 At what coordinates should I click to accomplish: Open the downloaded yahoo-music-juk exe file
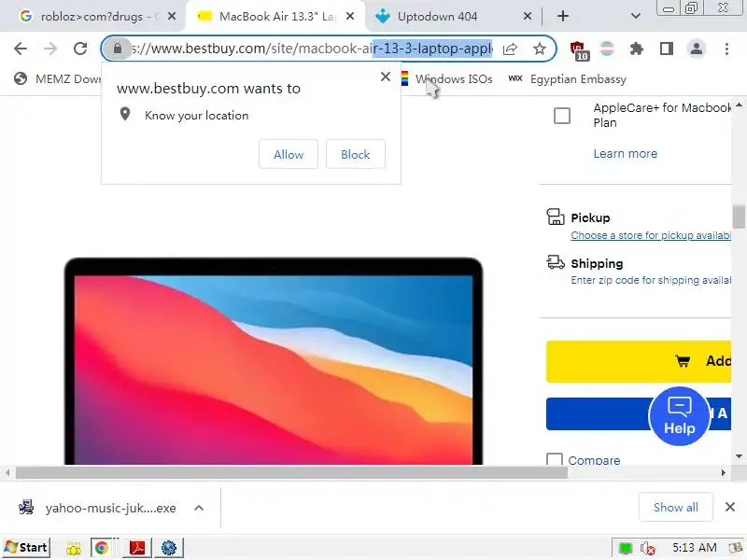pyautogui.click(x=98, y=508)
